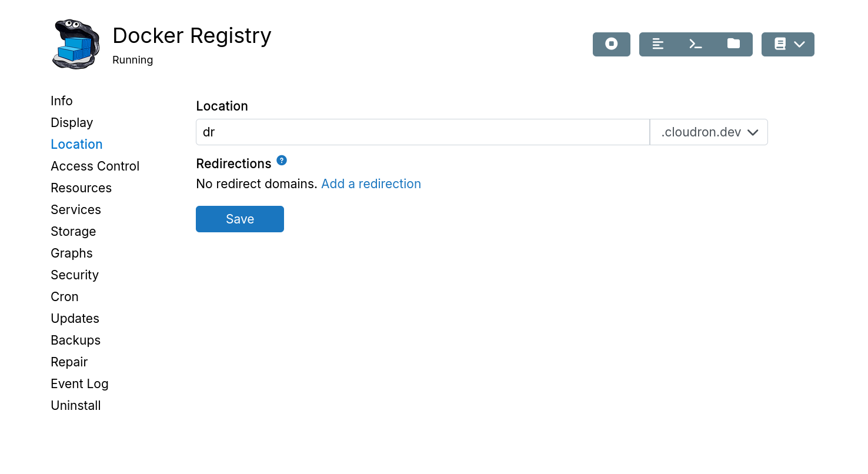Image resolution: width=868 pixels, height=474 pixels.
Task: Click the Save button
Action: 240,219
